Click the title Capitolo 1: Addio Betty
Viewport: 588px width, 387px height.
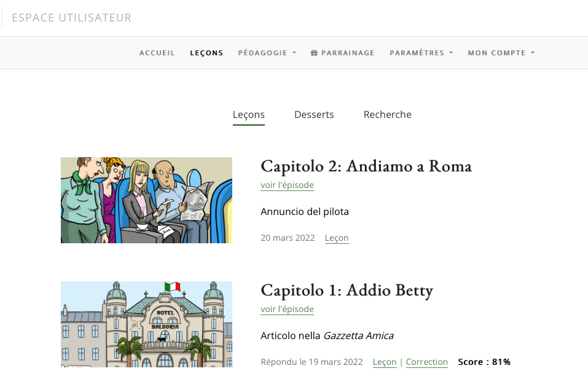[347, 290]
